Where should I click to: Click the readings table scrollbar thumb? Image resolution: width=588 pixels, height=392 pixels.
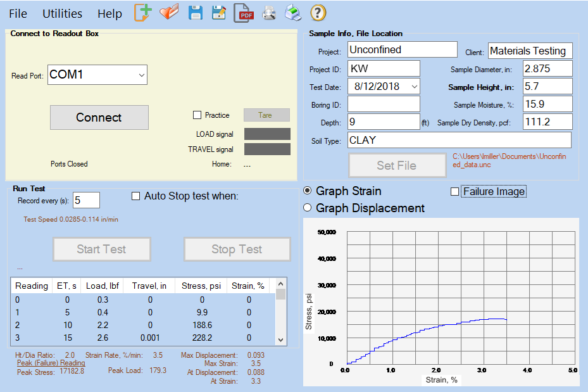click(281, 294)
